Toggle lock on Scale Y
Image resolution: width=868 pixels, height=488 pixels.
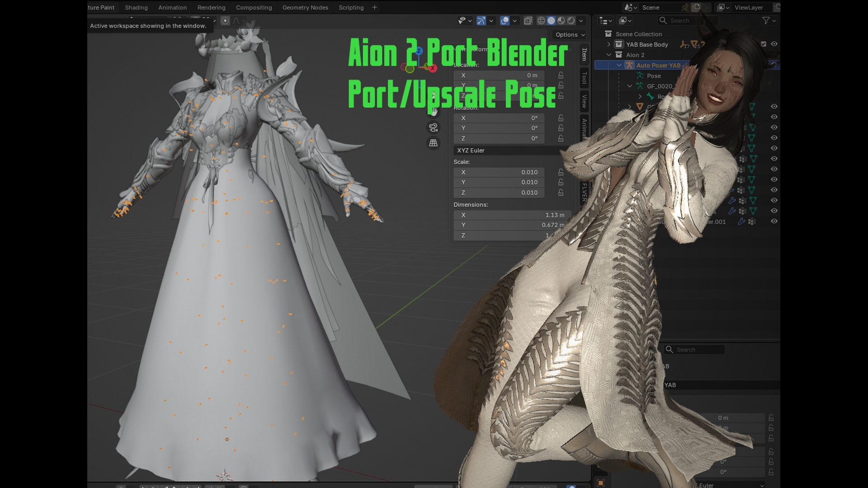coord(561,183)
